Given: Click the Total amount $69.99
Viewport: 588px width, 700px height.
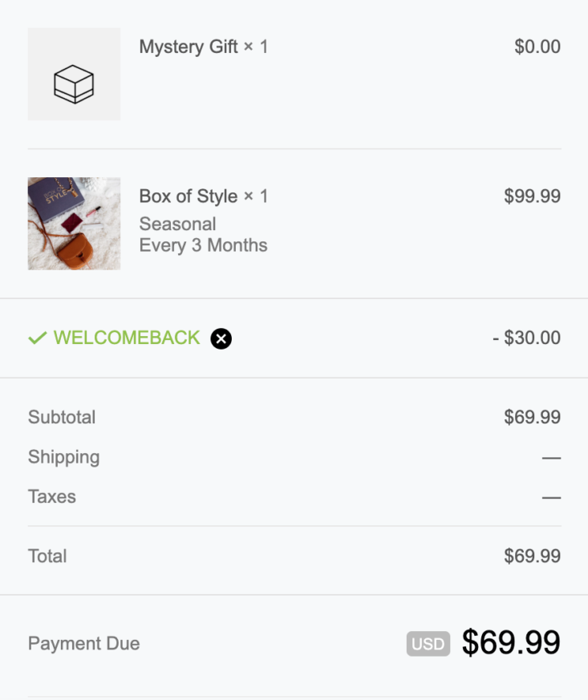Looking at the screenshot, I should pos(533,556).
